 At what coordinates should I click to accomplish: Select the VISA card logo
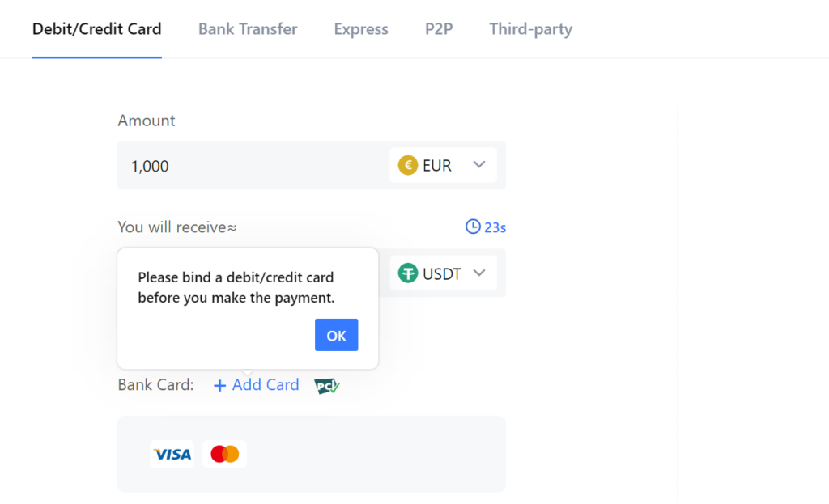[x=172, y=454]
